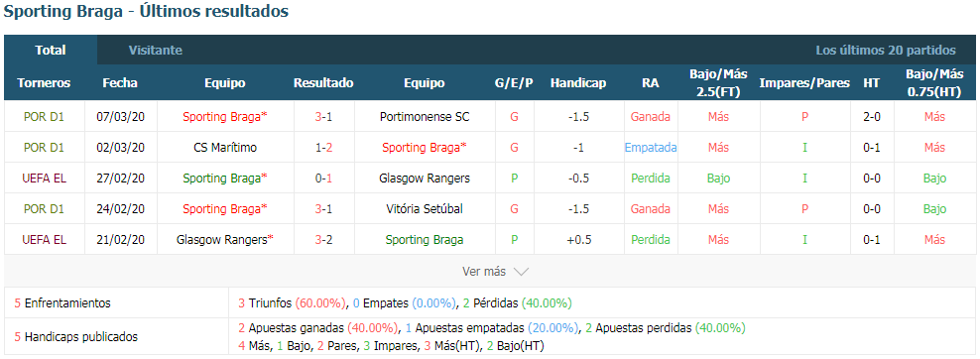
Task: Expand the Ver más chevron
Action: (x=522, y=272)
